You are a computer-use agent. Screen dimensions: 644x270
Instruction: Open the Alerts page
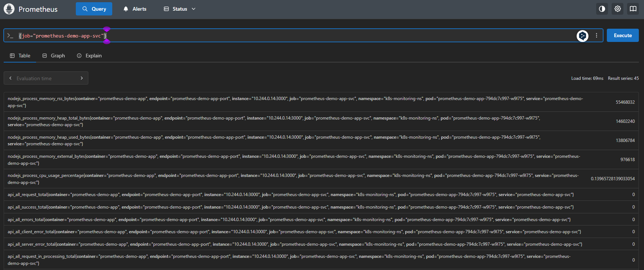[x=135, y=9]
